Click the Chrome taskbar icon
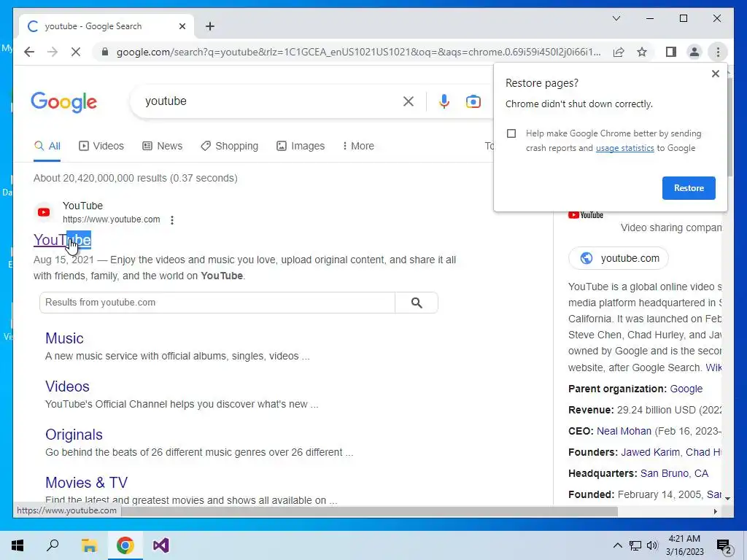The width and height of the screenshot is (747, 560). [x=125, y=545]
